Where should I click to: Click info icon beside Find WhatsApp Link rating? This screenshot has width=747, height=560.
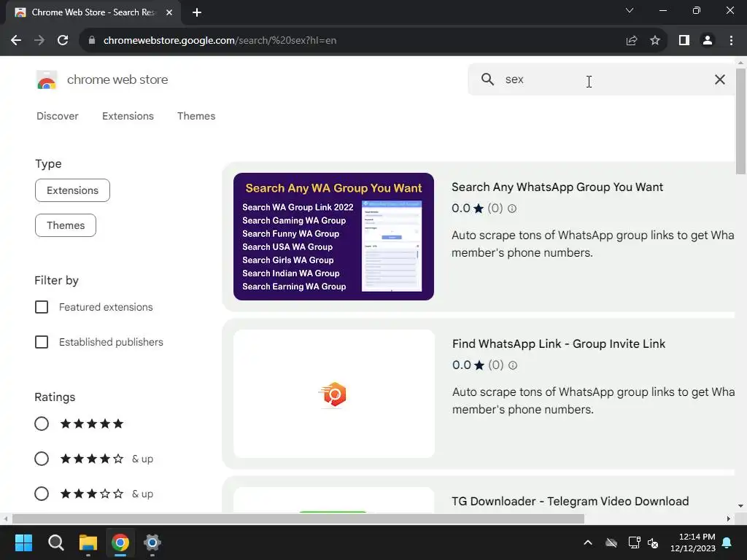click(513, 365)
